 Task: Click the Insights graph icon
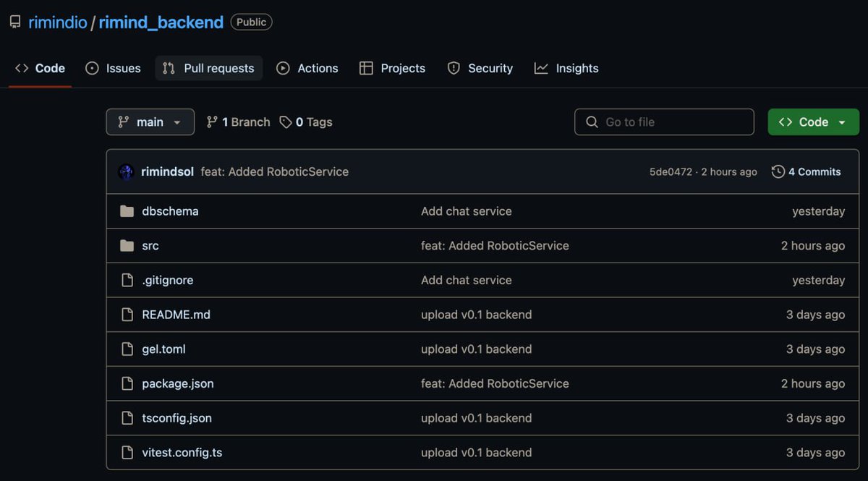point(541,68)
